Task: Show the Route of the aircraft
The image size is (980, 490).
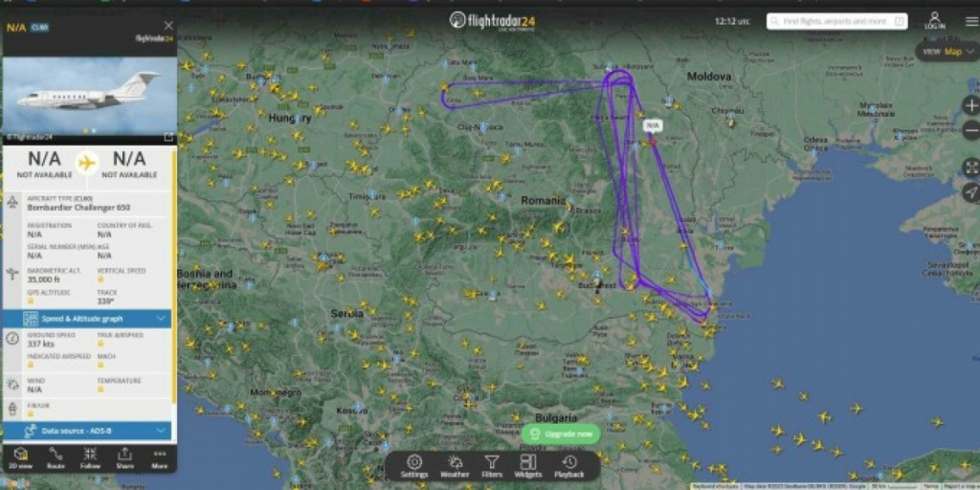Action: (55, 457)
